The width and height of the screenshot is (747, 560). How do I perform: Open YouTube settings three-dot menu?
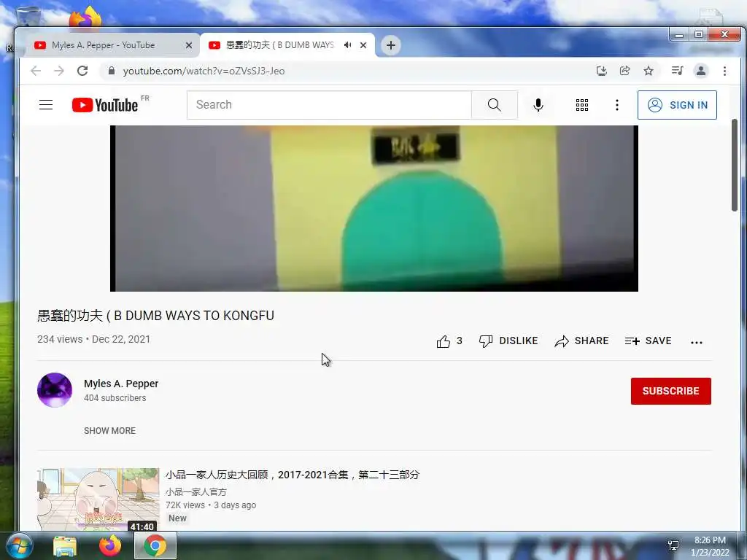(616, 105)
